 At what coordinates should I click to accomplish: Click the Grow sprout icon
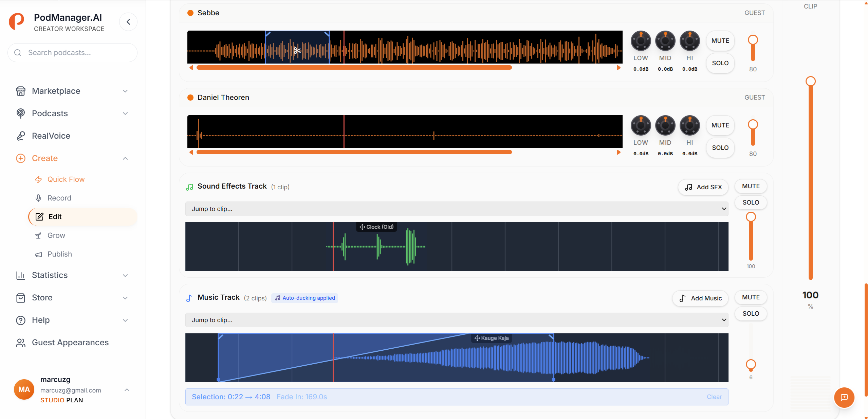pos(38,235)
